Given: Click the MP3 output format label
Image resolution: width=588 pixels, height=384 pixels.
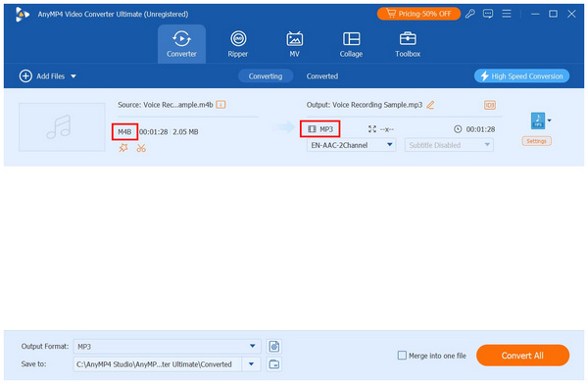Looking at the screenshot, I should pyautogui.click(x=326, y=129).
